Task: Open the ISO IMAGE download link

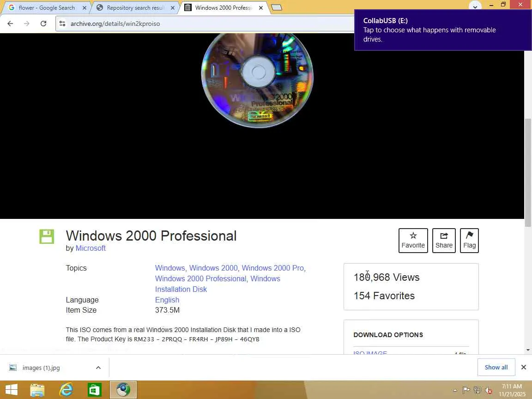Action: tap(370, 353)
